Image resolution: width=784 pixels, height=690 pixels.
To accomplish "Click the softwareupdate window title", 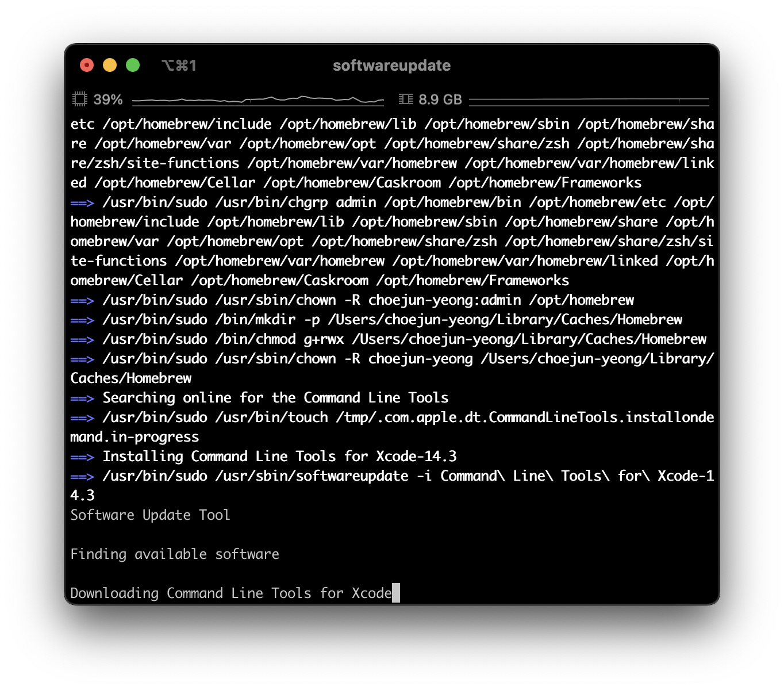I will click(x=392, y=66).
